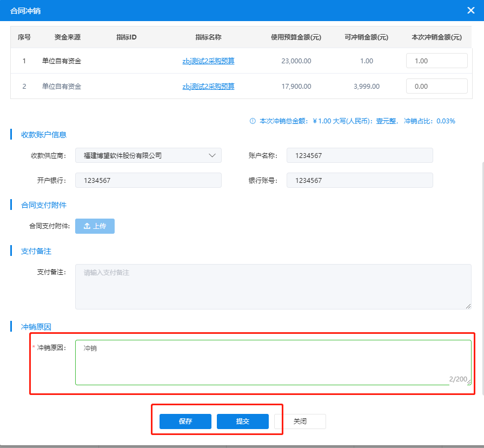Edit 本次冲销金额 field showing 1.00

coord(437,61)
